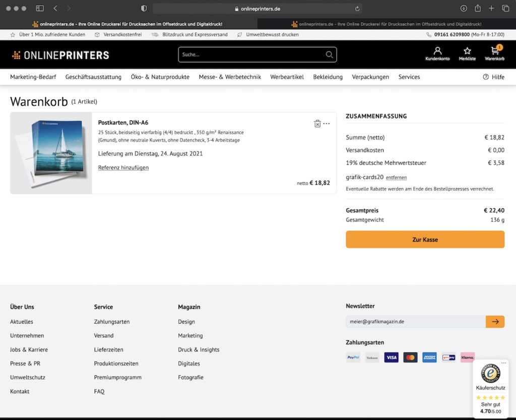
Task: Go back with the browser back arrow
Action: 55,8
